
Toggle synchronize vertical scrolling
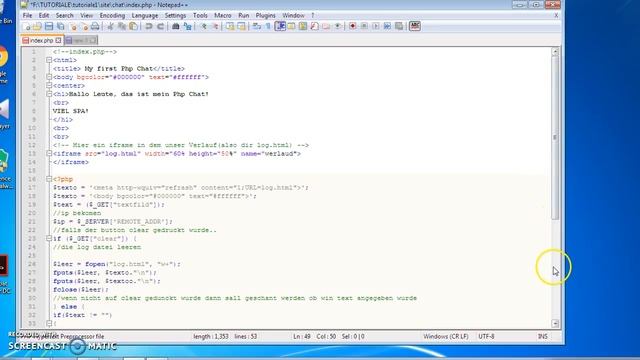[230, 27]
